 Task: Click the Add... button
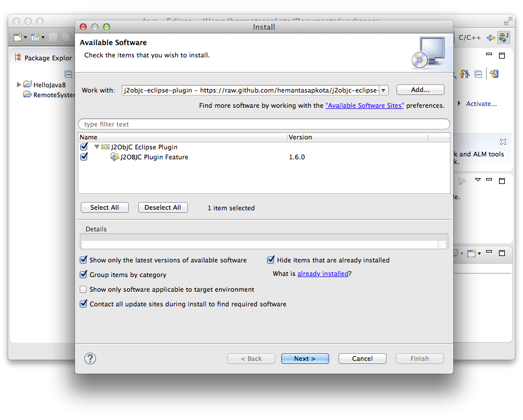coord(421,90)
